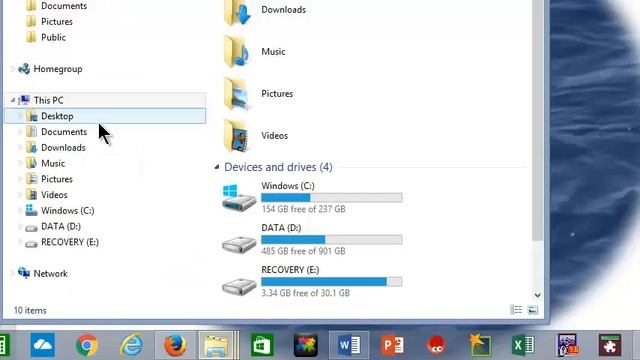Open the Excel icon beside the star app
The image size is (640, 360).
[x=523, y=345]
